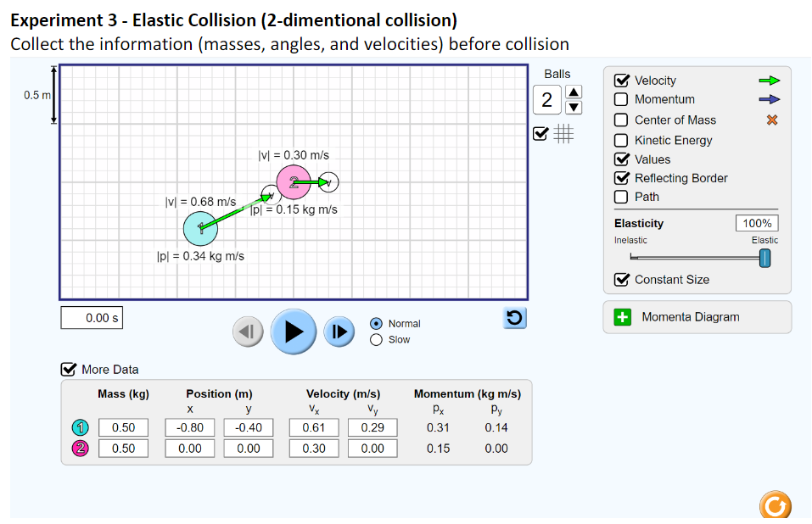
Task: Click the restart simulation arrow icon
Action: tap(514, 315)
